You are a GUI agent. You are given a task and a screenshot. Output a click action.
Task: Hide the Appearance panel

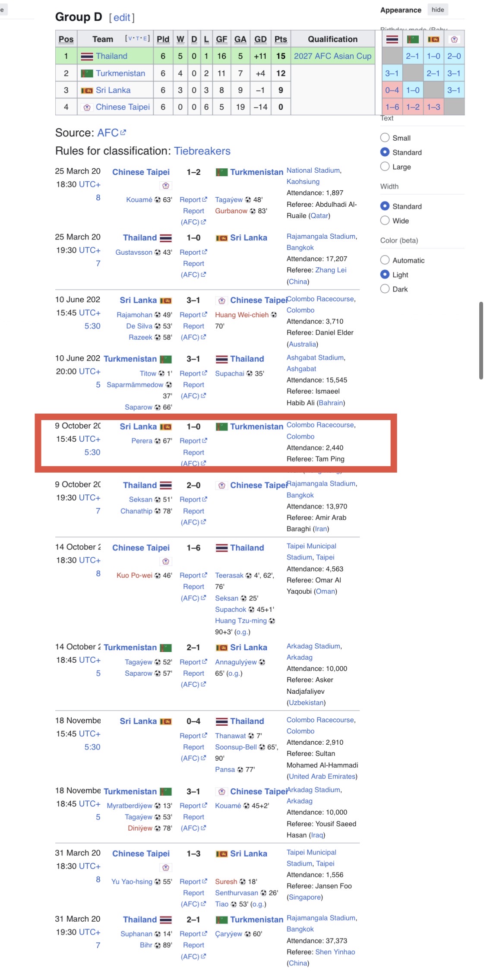(x=437, y=10)
